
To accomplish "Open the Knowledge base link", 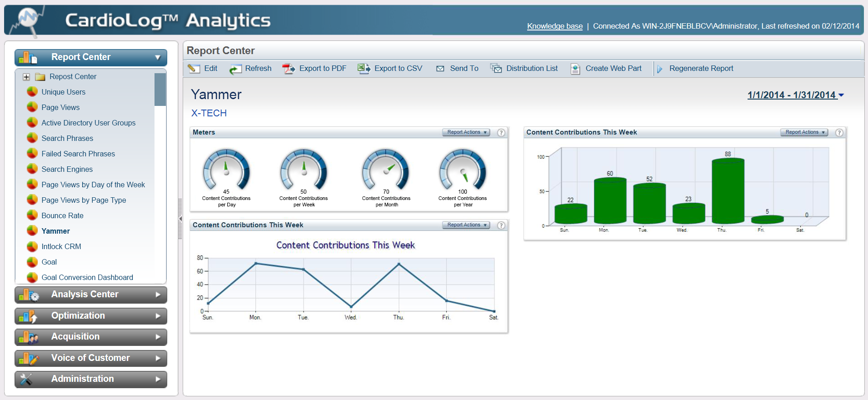I will (x=554, y=26).
